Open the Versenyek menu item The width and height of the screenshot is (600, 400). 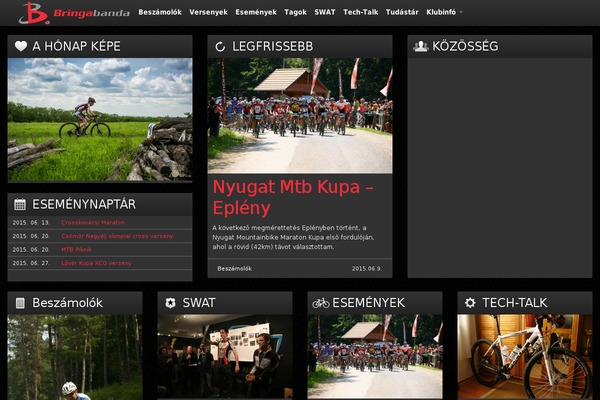click(208, 12)
